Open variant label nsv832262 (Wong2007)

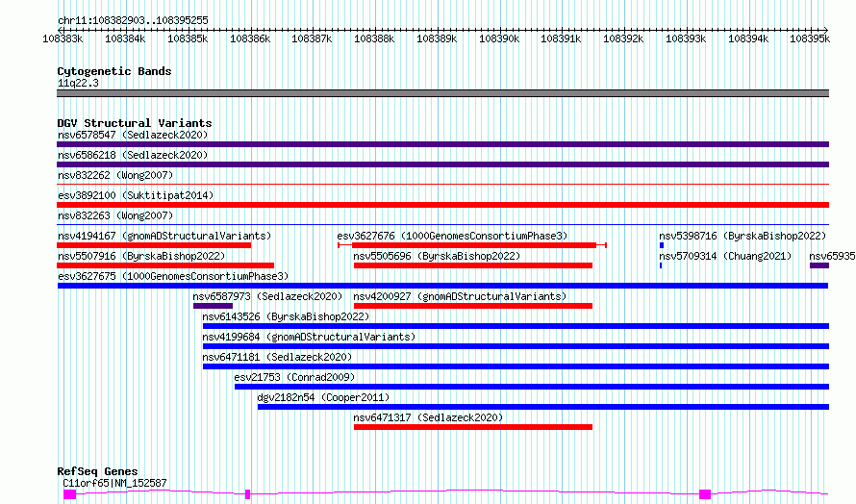pyautogui.click(x=115, y=175)
